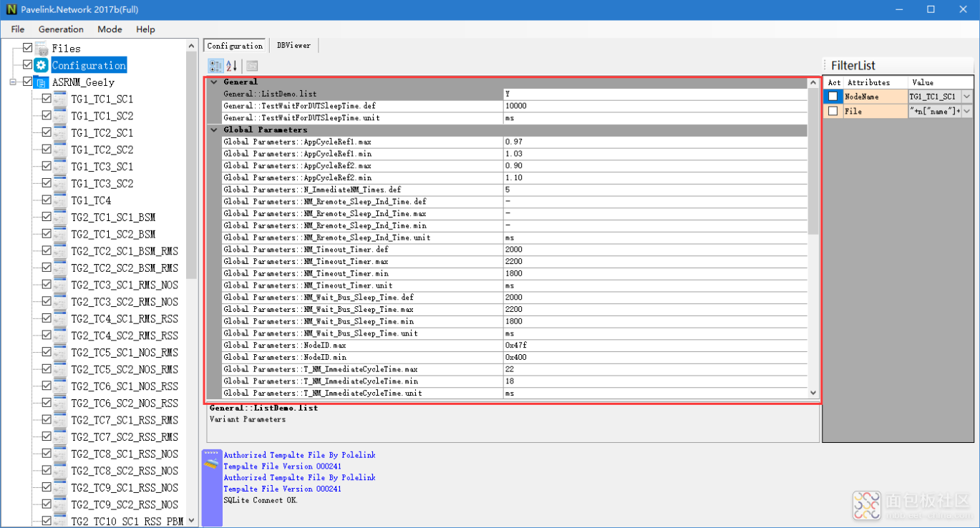The width and height of the screenshot is (980, 528).
Task: Toggle the TG2_TC6_SC1_NOS_RSS checkbox
Action: (47, 386)
